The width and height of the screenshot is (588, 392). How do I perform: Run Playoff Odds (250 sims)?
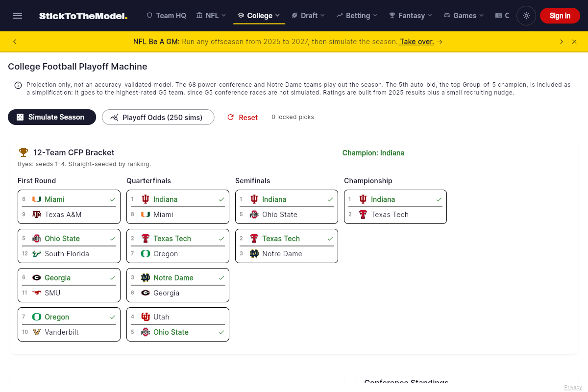158,117
